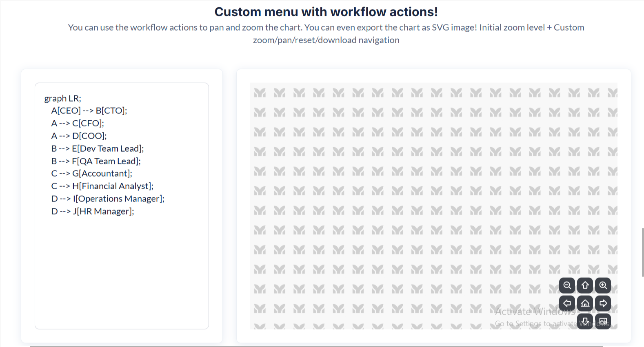The height and width of the screenshot is (347, 644).
Task: Place cursor on 'A[CEO] --> B[CTO];' line
Action: pyautogui.click(x=89, y=111)
